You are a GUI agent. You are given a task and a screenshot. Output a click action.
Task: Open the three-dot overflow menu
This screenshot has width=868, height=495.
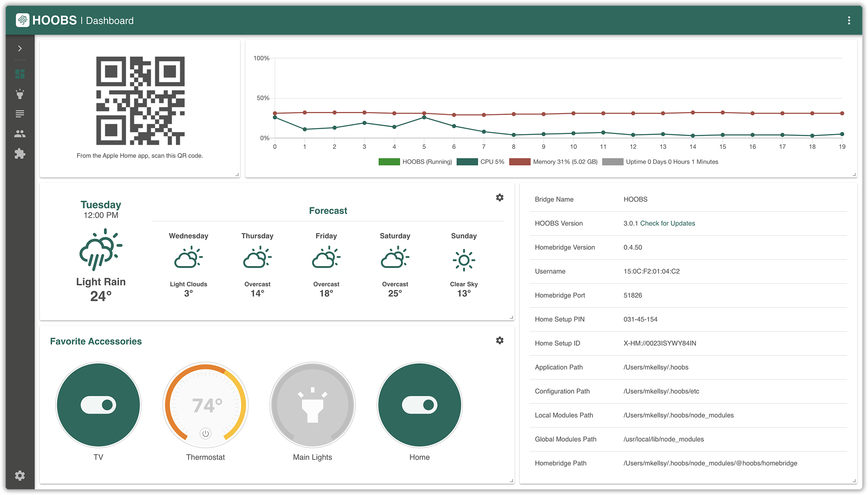click(849, 20)
